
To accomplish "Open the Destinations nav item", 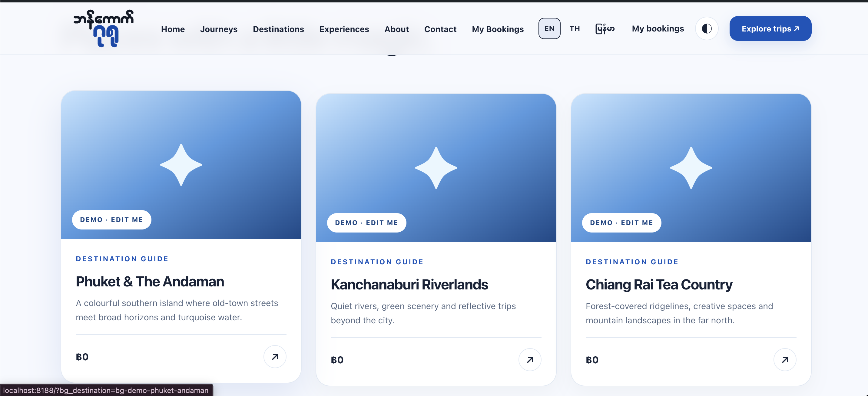I will tap(278, 29).
